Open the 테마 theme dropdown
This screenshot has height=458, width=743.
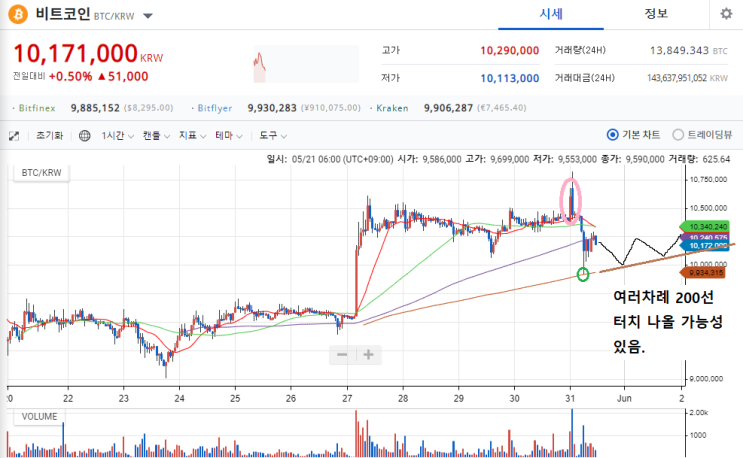click(x=229, y=136)
